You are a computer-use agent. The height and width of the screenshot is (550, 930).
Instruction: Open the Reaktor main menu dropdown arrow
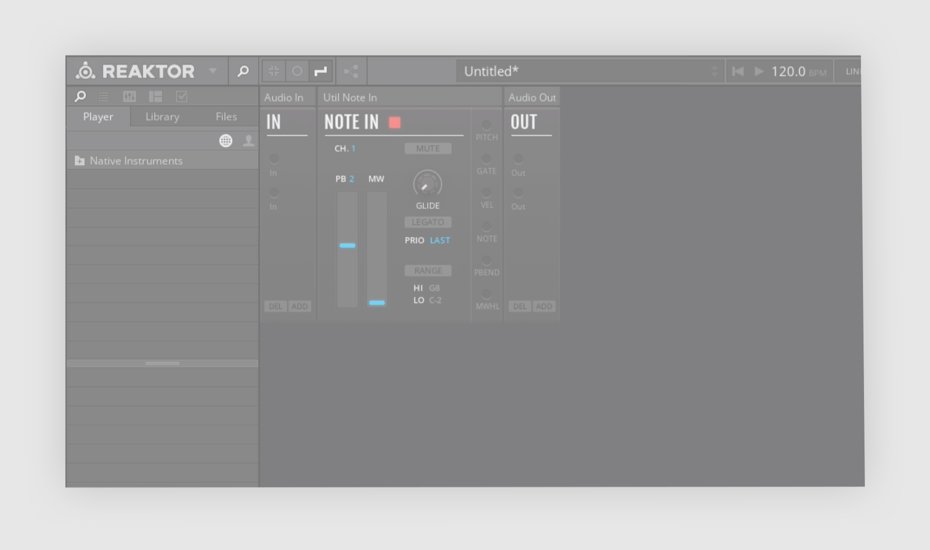coord(212,71)
